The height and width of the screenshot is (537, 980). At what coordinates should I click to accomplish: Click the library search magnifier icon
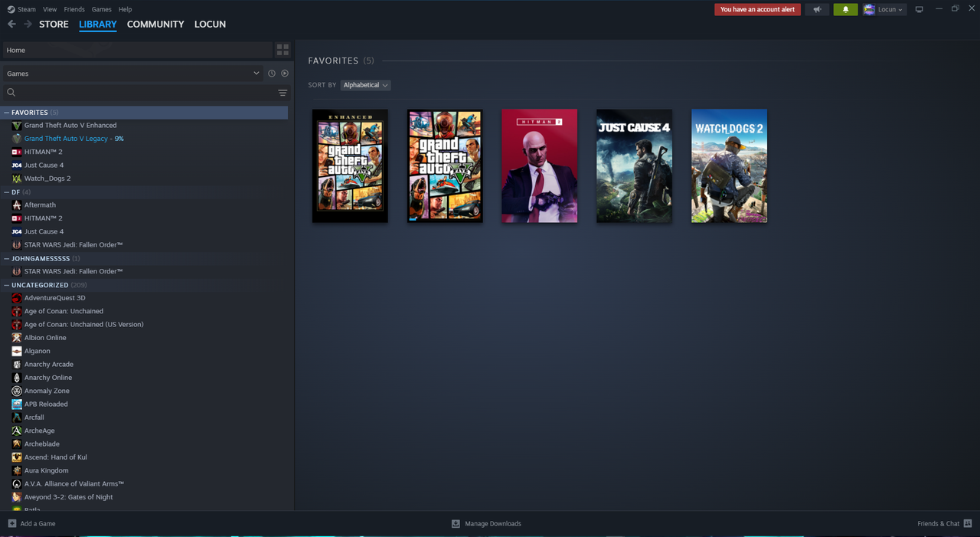coord(11,93)
